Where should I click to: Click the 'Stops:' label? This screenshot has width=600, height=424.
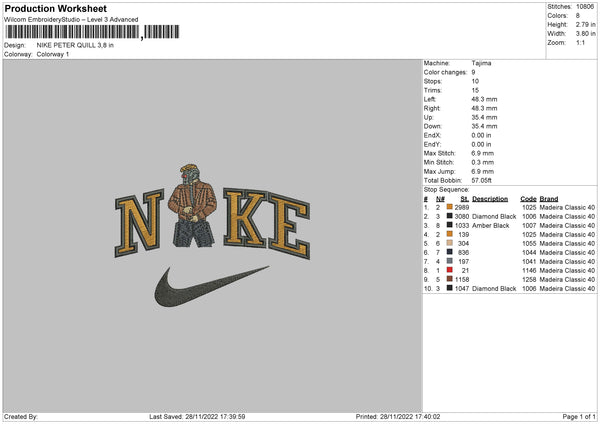(433, 81)
